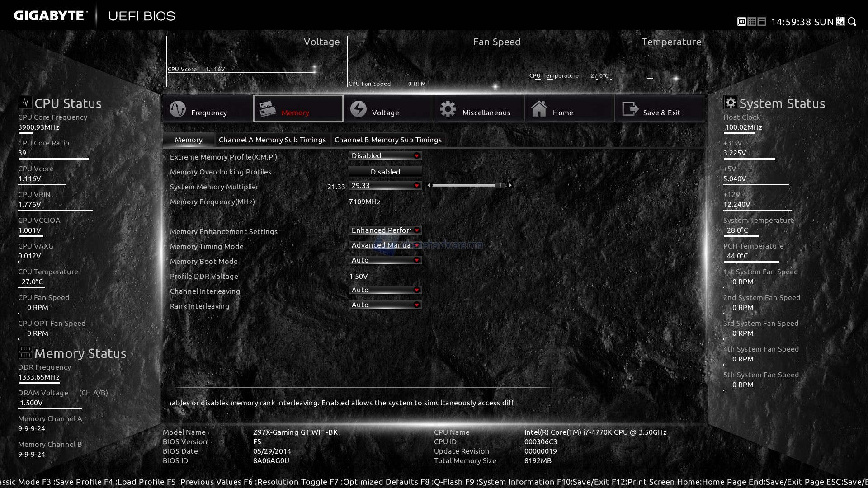
Task: Switch to Channel A Memory Sub Timings tab
Action: (272, 140)
